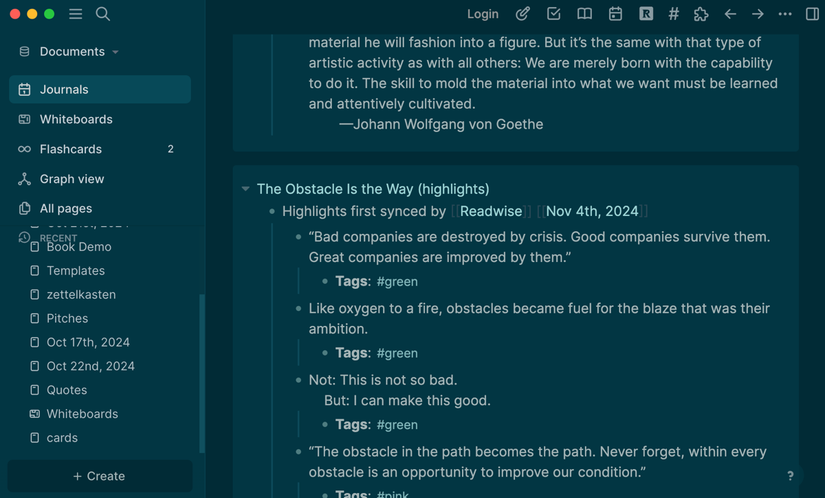The width and height of the screenshot is (825, 498).
Task: Collapse The Obstacle Is the Way block
Action: pos(245,189)
